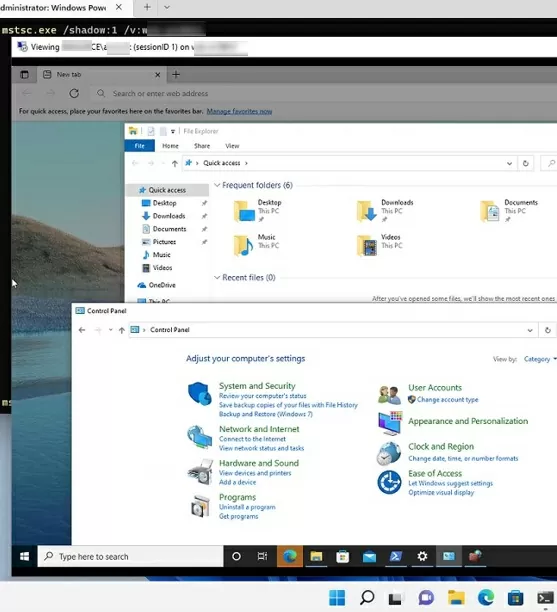Open Task View on remote taskbar
Image resolution: width=557 pixels, height=612 pixels.
pos(262,556)
